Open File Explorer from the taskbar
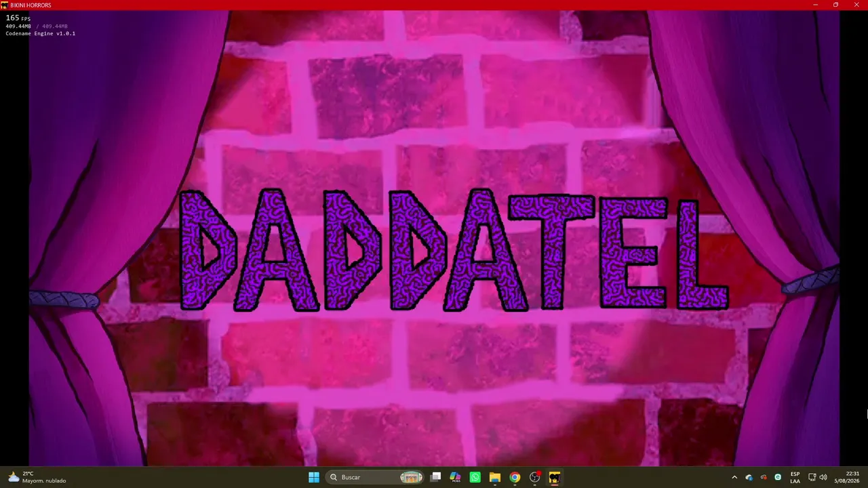868x488 pixels. 495,477
